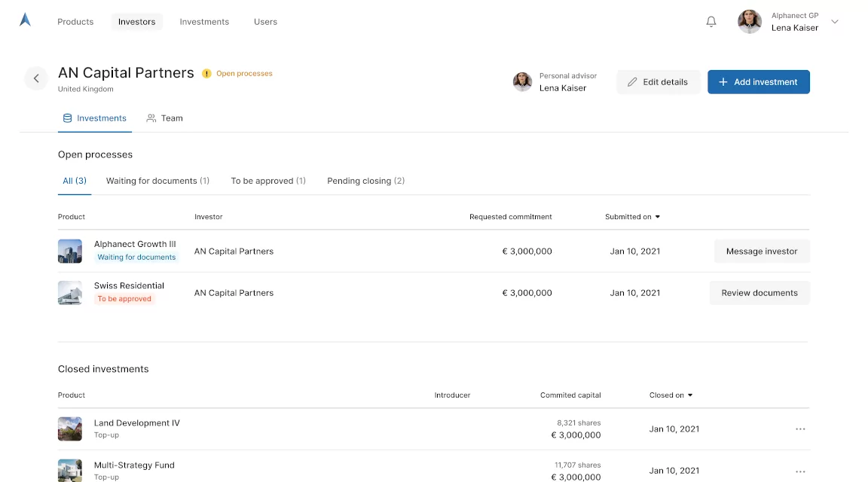Open Swiss Residential thumbnail
This screenshot has width=868, height=482.
[70, 293]
